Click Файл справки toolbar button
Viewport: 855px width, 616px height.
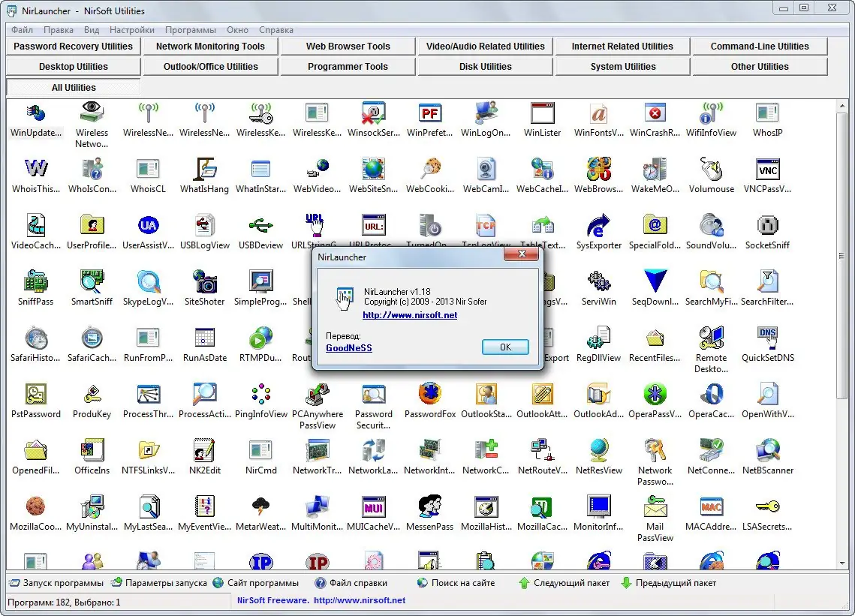352,583
